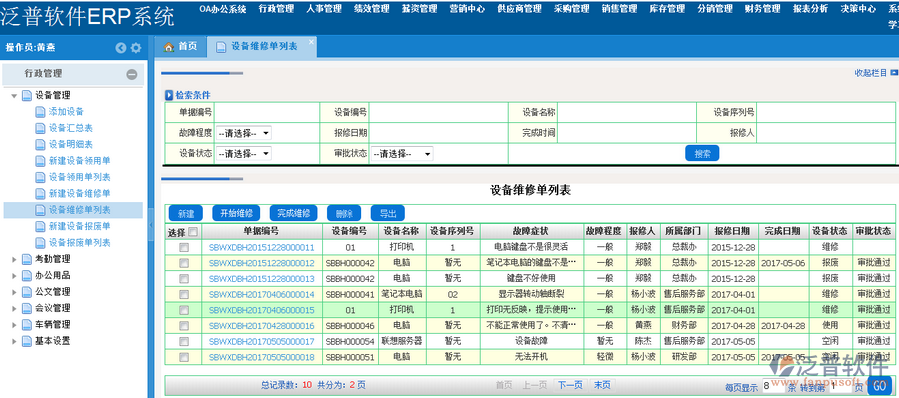Image resolution: width=899 pixels, height=398 pixels.
Task: Collapse sidebar with left arrow icon
Action: 120,48
